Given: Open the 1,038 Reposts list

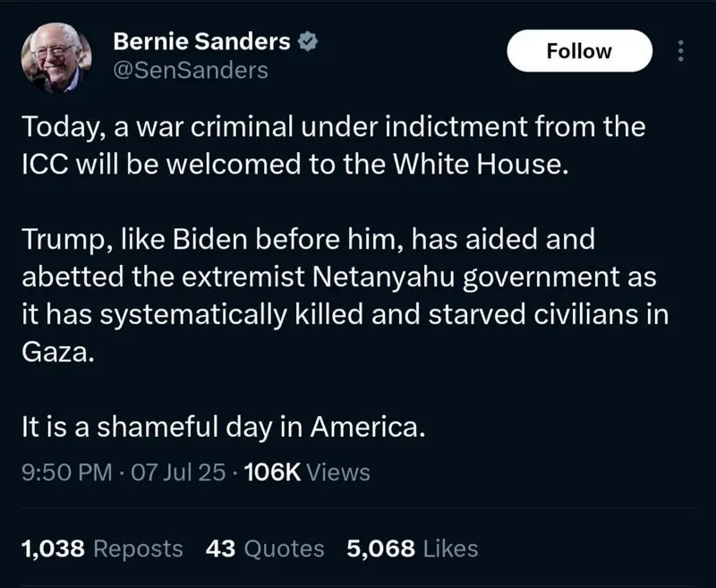Looking at the screenshot, I should click(x=101, y=548).
